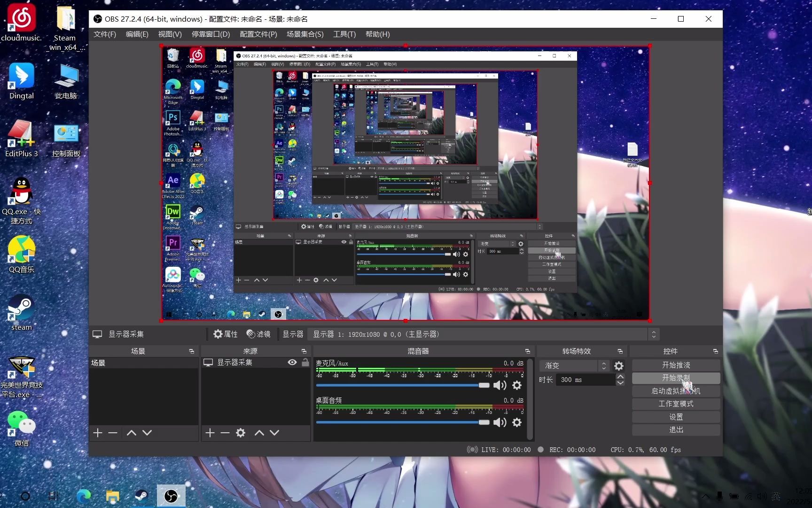
Task: Open EditPlus 3 desktop shortcut
Action: click(x=21, y=138)
